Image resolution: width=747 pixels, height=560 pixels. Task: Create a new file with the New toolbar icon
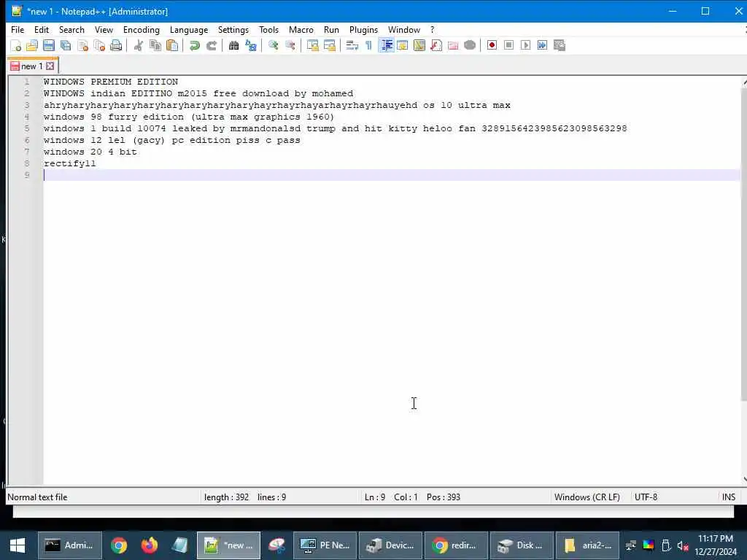click(15, 45)
